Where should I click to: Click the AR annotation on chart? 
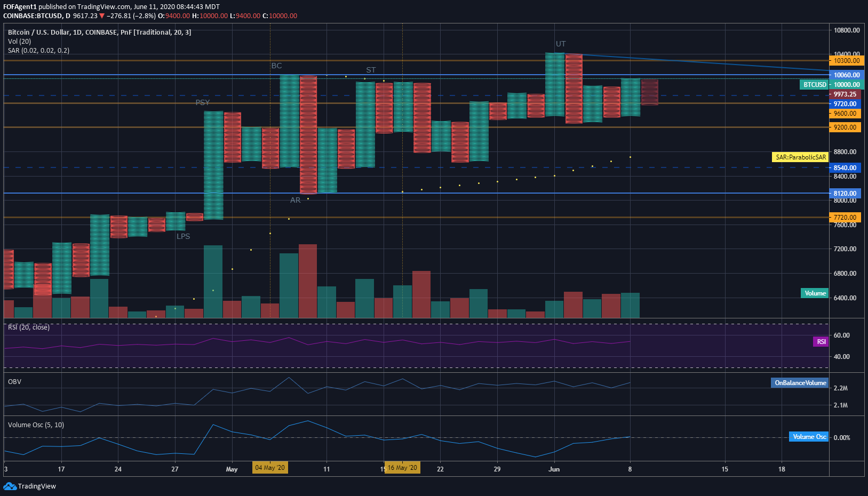pyautogui.click(x=296, y=200)
